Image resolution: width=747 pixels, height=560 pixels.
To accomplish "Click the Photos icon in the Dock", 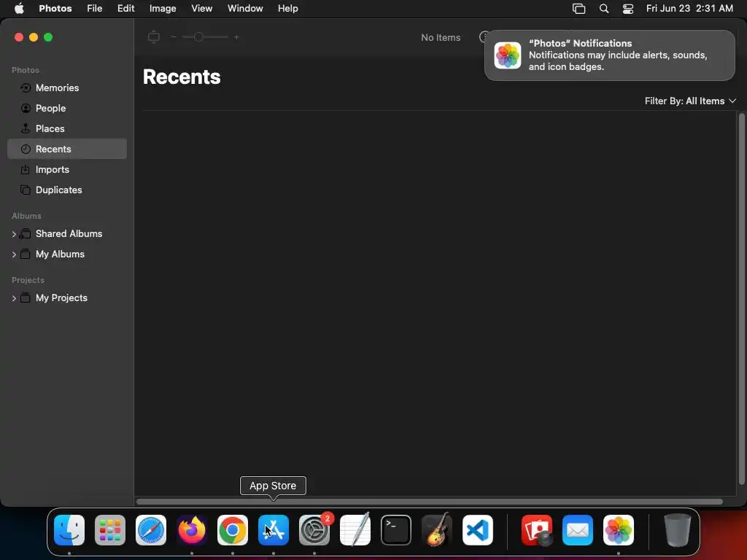I will (619, 530).
